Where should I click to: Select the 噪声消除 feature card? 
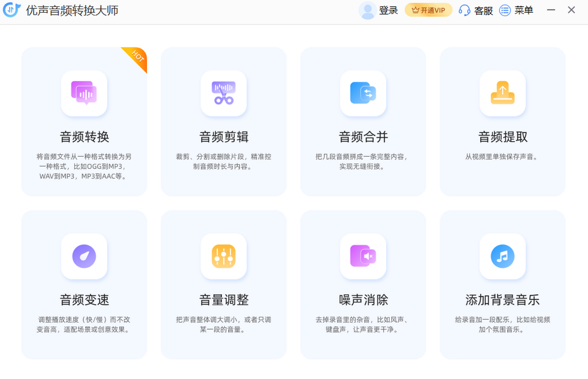[x=363, y=284]
